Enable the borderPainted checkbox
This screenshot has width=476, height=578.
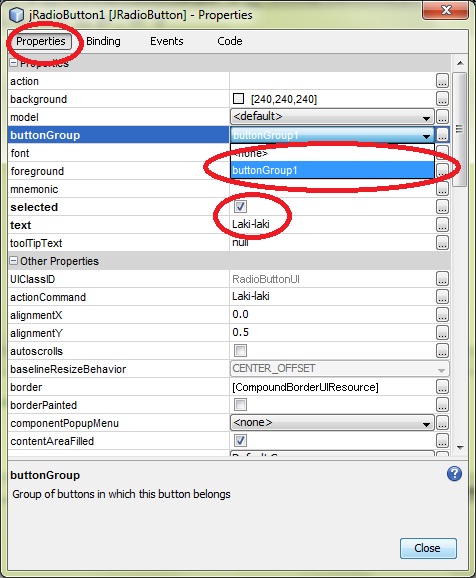240,405
